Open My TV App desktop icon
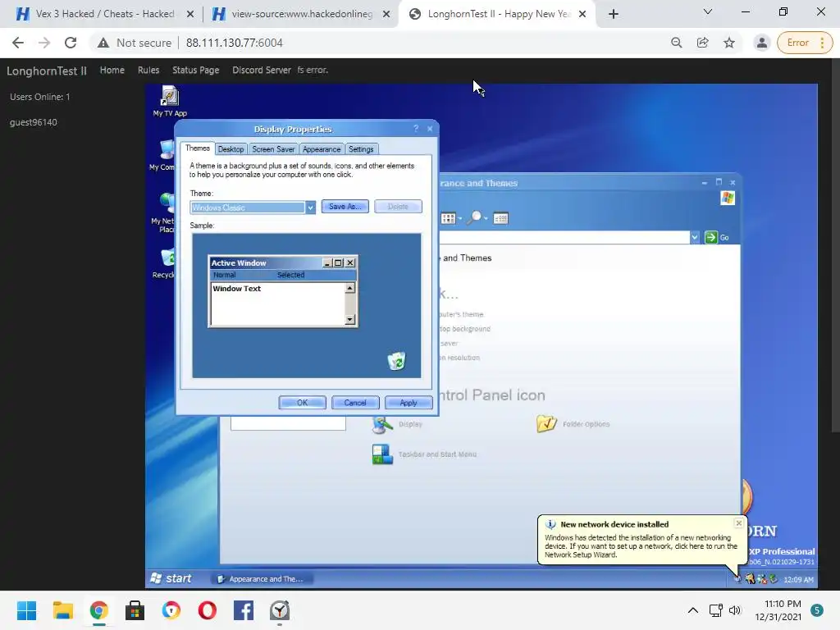Image resolution: width=840 pixels, height=630 pixels. pos(169,101)
